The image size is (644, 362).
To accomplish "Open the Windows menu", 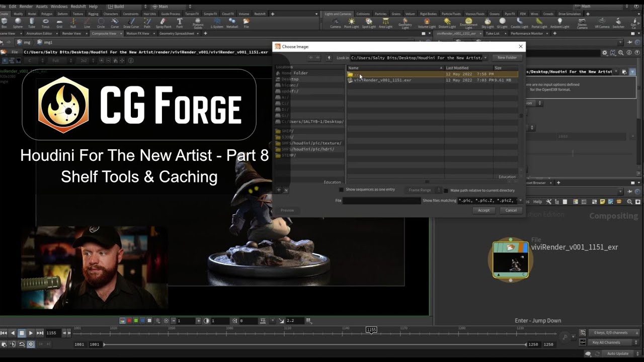I will tap(59, 7).
